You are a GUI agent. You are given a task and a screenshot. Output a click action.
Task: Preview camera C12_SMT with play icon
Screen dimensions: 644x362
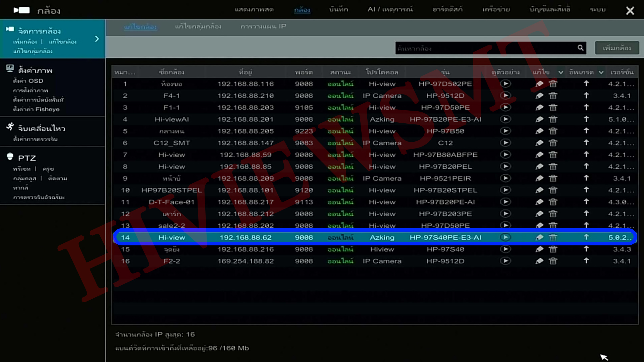(x=505, y=143)
